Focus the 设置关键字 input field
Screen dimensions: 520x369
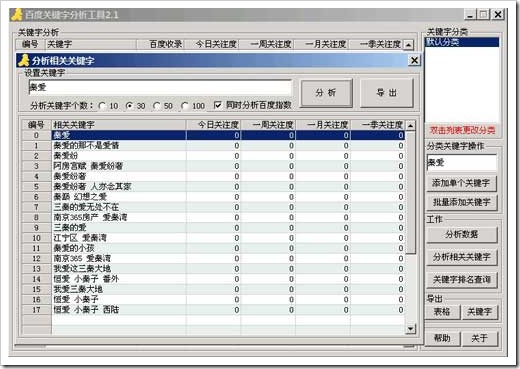pos(160,88)
